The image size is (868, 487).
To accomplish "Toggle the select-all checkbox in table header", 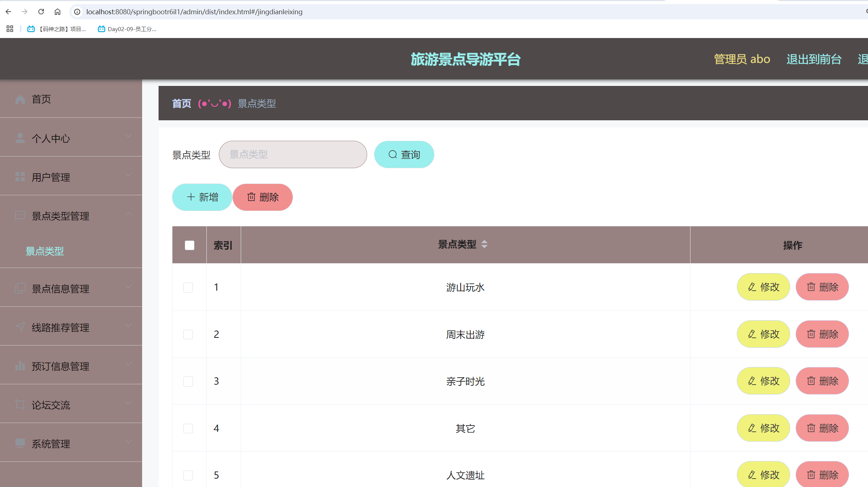I will [189, 245].
